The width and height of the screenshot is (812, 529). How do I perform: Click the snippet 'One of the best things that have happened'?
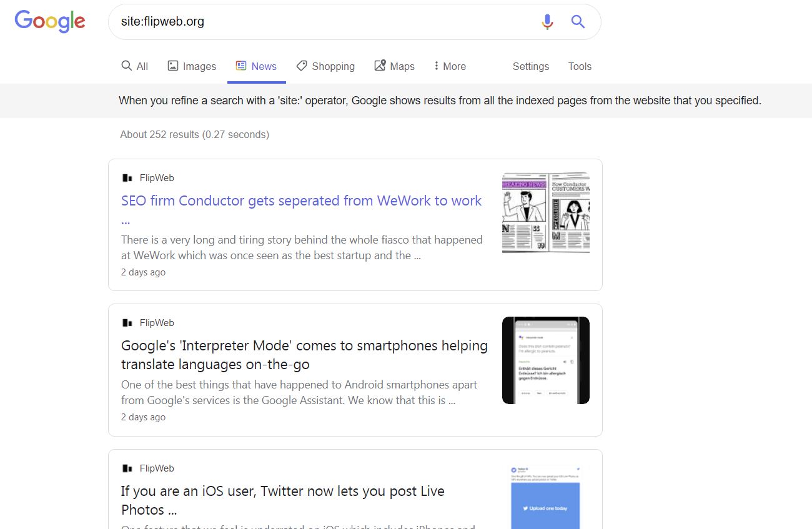click(299, 392)
